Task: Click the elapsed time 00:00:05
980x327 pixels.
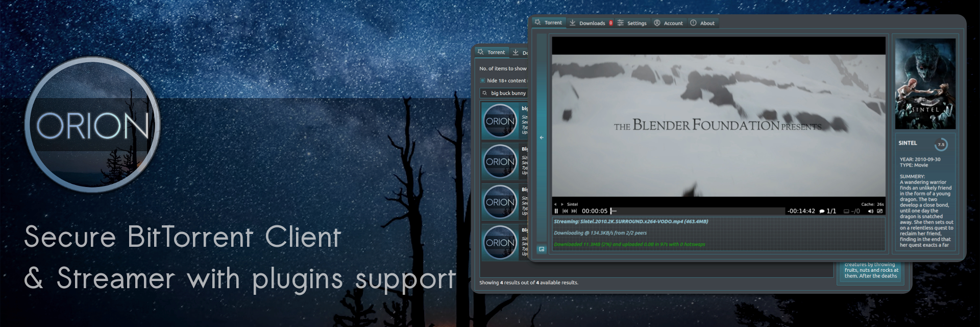Action: click(x=595, y=211)
